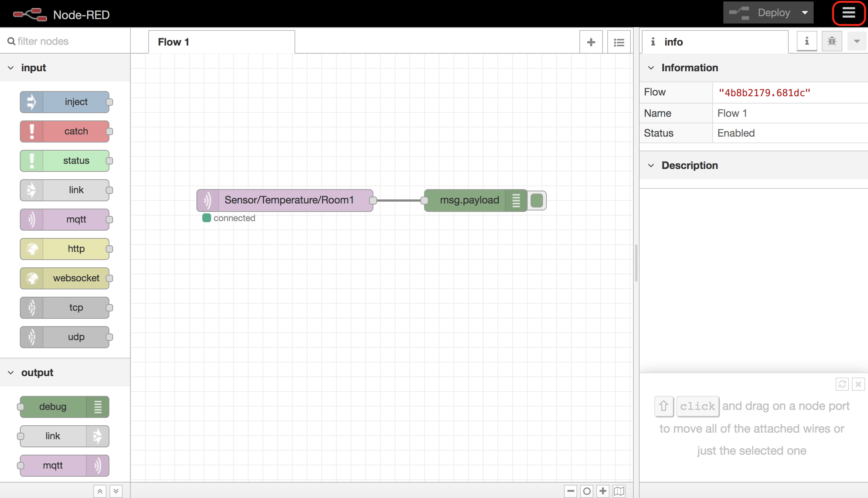This screenshot has width=868, height=498.
Task: Open the info sidebar tab
Action: [x=715, y=42]
